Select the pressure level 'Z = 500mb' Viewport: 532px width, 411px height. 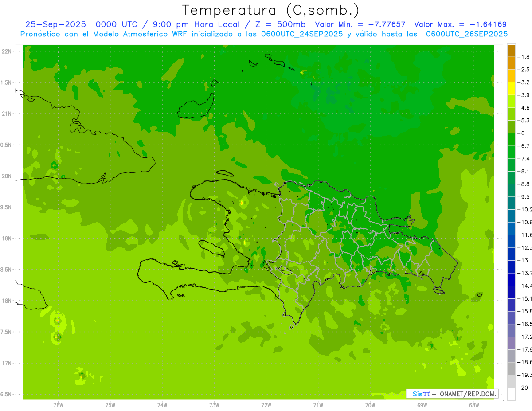point(281,25)
